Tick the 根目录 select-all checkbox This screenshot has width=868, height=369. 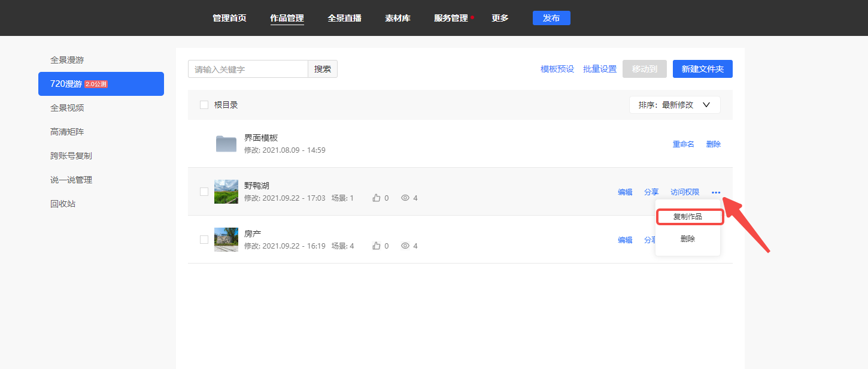(x=204, y=105)
